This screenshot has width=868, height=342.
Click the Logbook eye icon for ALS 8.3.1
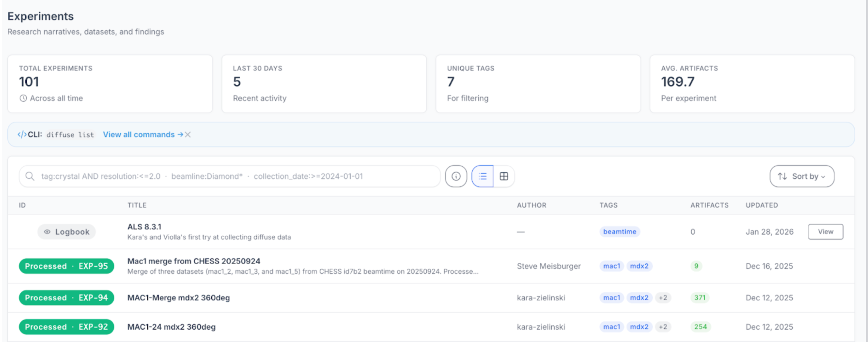48,232
